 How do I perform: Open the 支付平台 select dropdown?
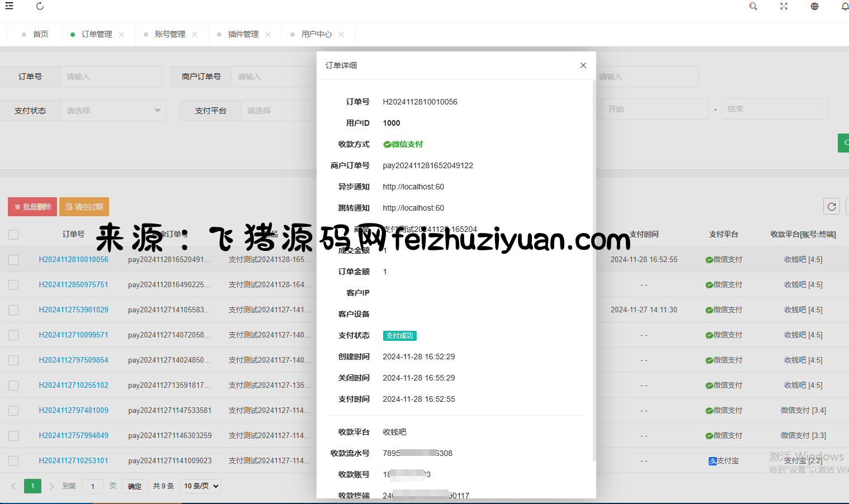pyautogui.click(x=280, y=111)
